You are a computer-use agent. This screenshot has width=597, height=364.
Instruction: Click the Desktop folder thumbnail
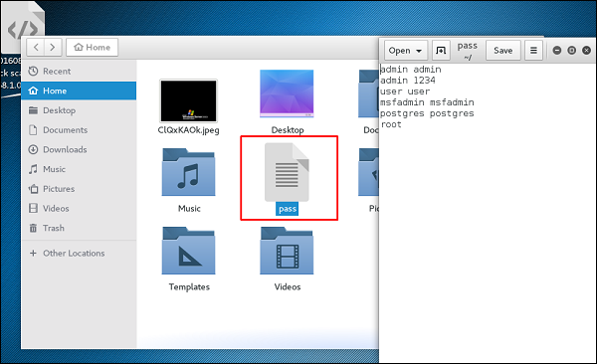point(287,93)
